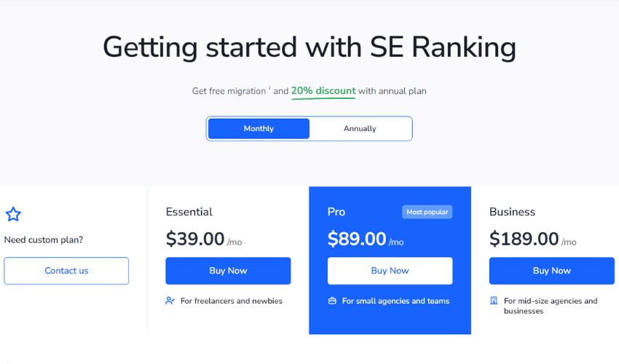Click the 20% discount link text
Image resolution: width=619 pixels, height=364 pixels.
click(x=323, y=91)
